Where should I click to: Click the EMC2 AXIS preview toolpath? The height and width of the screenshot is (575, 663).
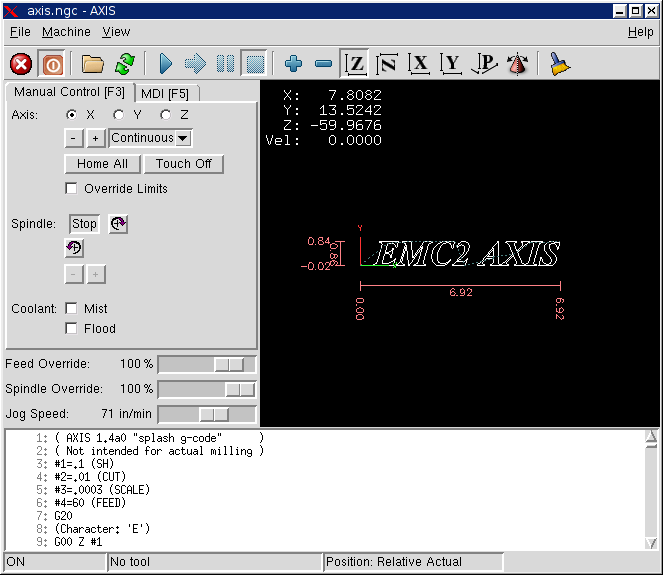pyautogui.click(x=467, y=254)
